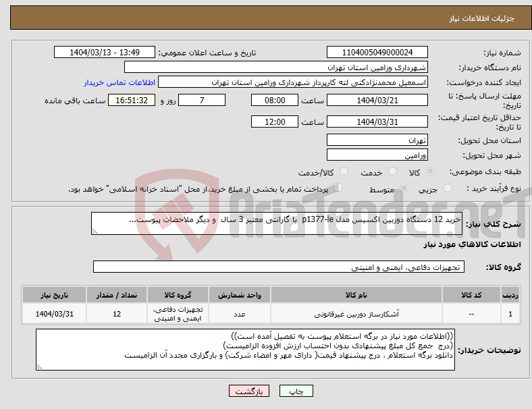The width and height of the screenshot is (532, 409).
Task: Click the کد کالا column header
Action: click(471, 295)
